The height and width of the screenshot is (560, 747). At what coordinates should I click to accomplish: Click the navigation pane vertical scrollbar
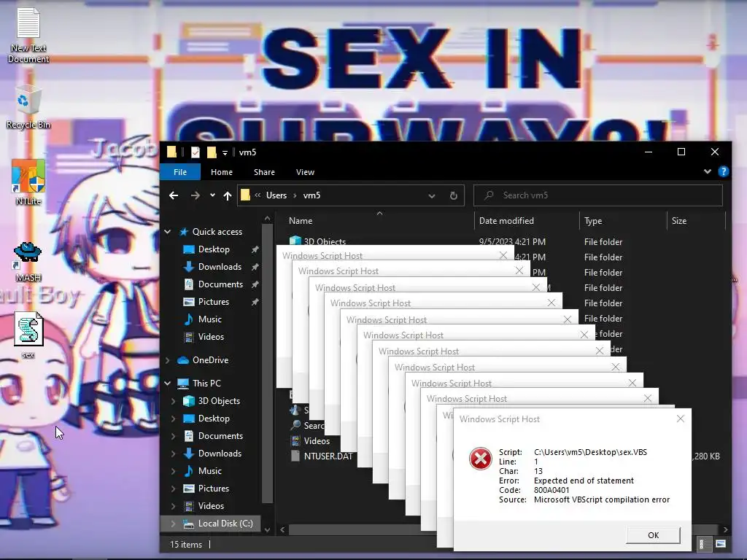point(267,363)
